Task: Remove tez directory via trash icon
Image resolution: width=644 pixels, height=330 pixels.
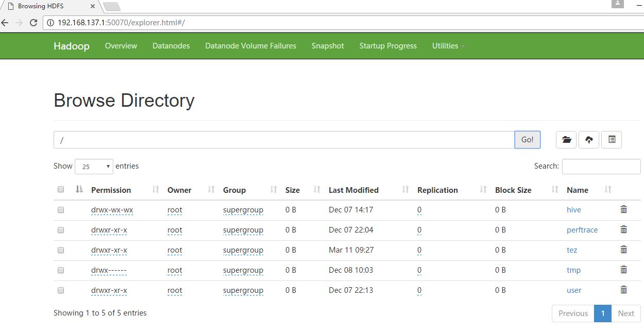Action: click(623, 250)
